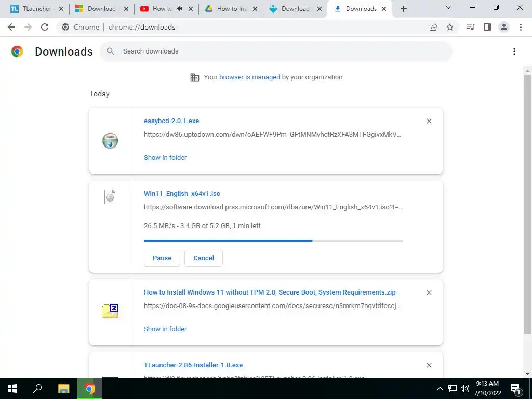Click the googleusercontent source URL
Viewport: 532px width, 399px height.
pyautogui.click(x=272, y=305)
